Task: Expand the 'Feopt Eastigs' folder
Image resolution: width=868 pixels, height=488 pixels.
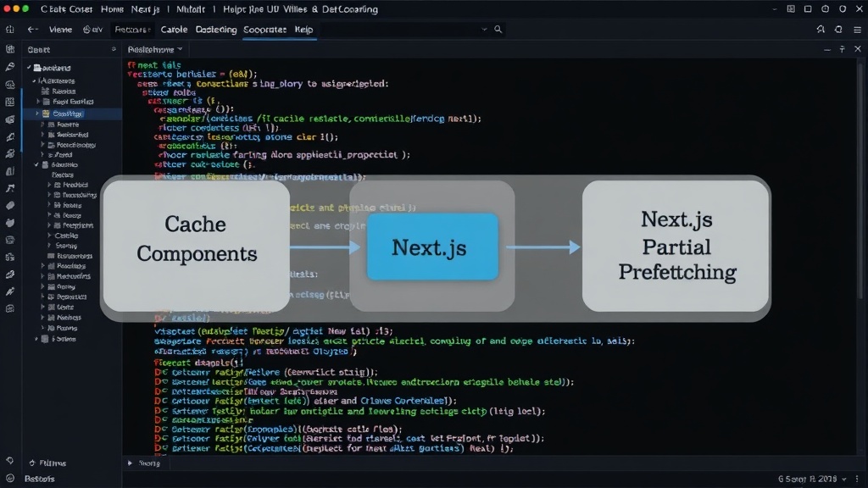Action: [x=38, y=102]
